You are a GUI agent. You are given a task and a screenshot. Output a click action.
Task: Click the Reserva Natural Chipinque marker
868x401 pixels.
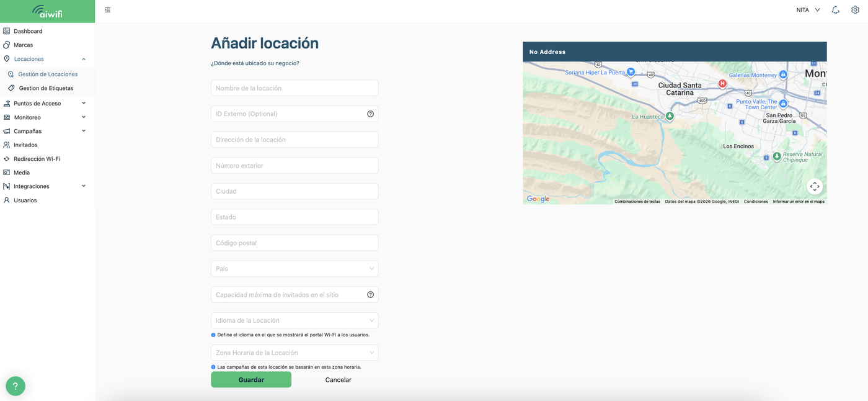777,157
